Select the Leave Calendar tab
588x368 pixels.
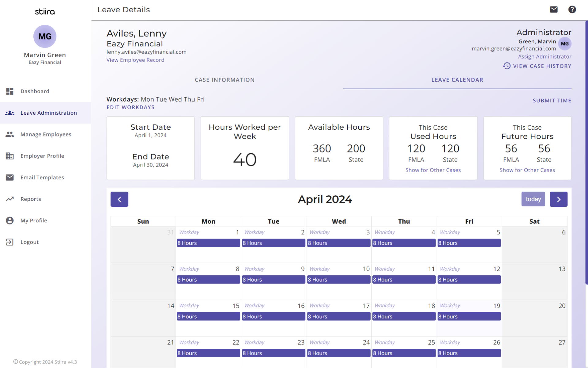pyautogui.click(x=457, y=80)
